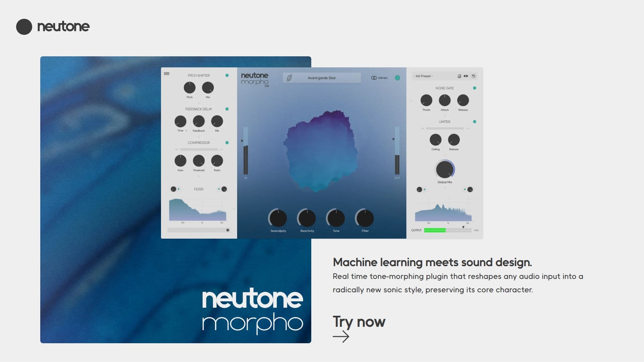Click the left small knob below Global Mix
This screenshot has width=644, height=362.
419,189
